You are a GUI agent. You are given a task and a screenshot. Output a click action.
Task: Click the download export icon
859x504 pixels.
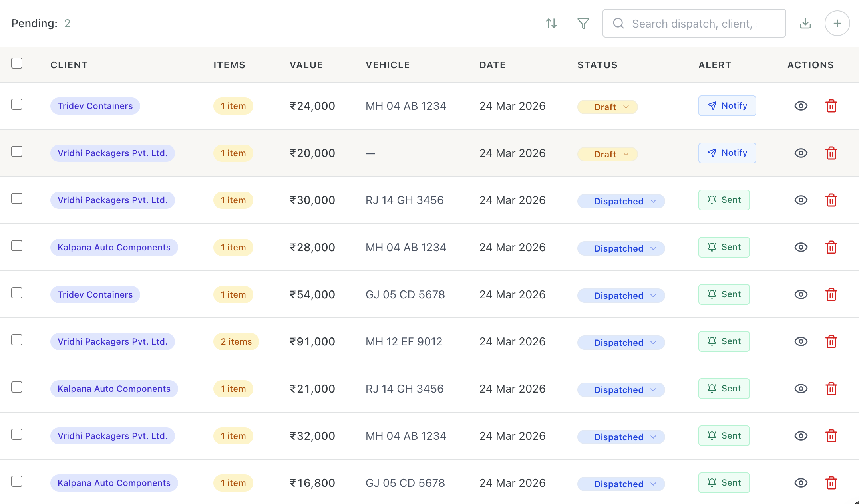point(805,24)
